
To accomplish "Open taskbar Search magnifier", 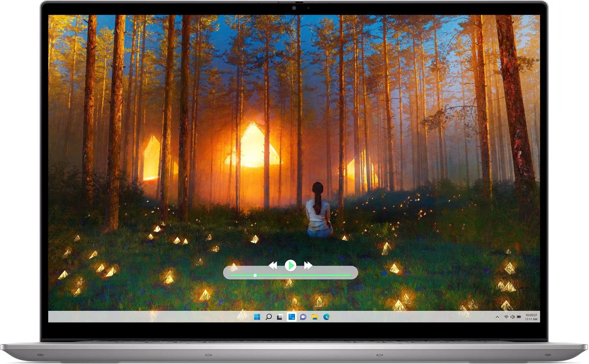I will [269, 317].
